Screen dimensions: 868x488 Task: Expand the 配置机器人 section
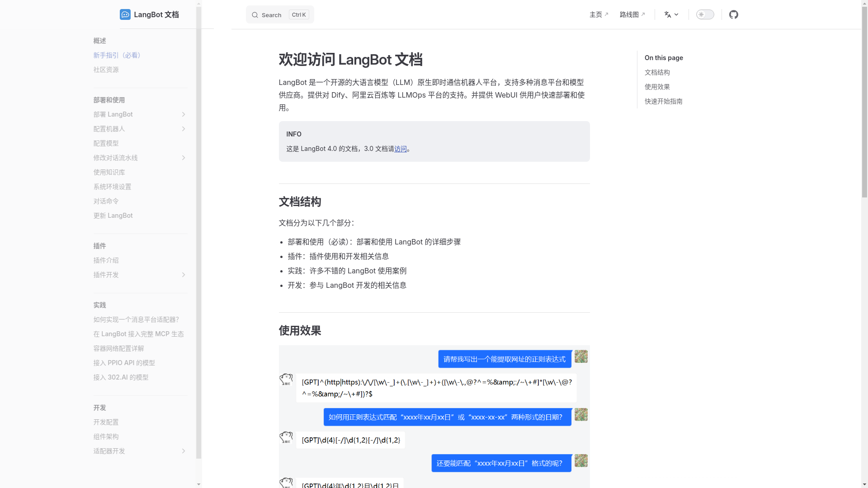[x=184, y=129]
